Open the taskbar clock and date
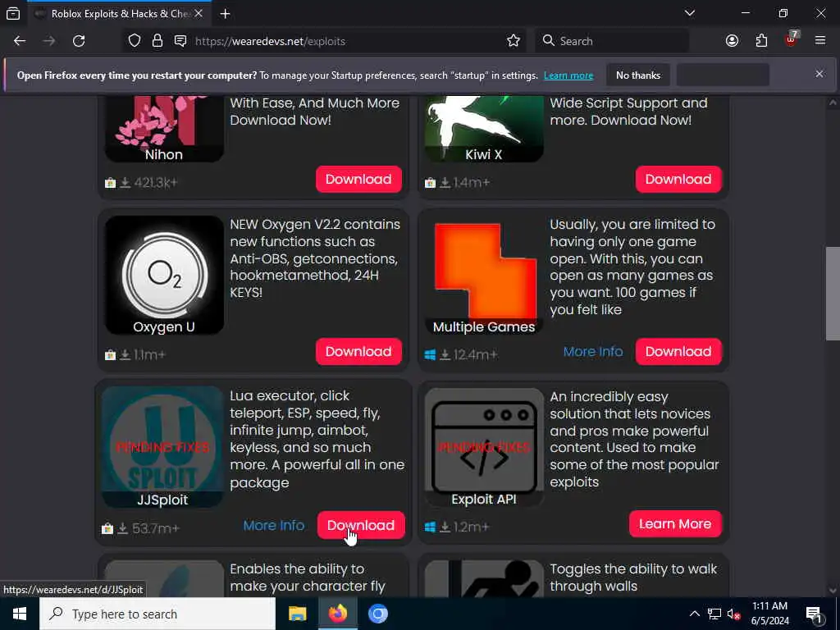This screenshot has width=840, height=630. pos(769,614)
